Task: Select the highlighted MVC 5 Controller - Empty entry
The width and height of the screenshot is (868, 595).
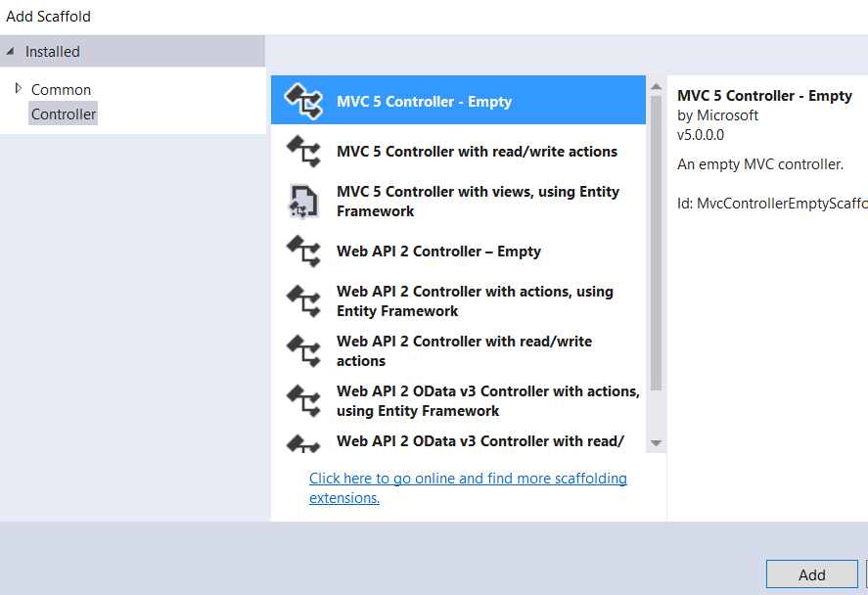Action: [424, 99]
